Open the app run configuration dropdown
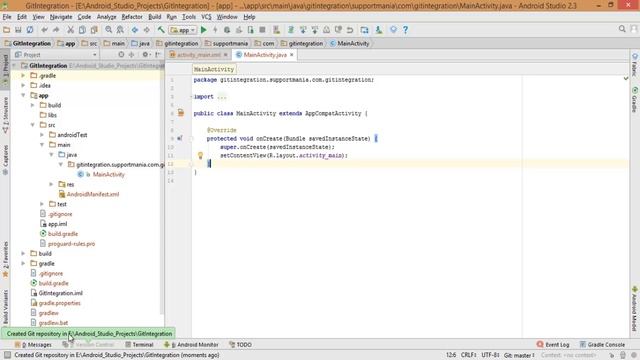Viewport: 640px width, 360px height. click(x=183, y=30)
